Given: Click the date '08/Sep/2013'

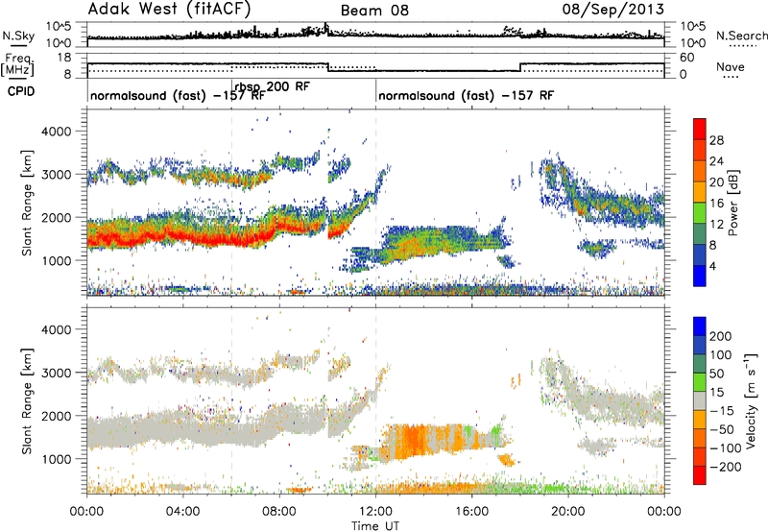Looking at the screenshot, I should [612, 9].
